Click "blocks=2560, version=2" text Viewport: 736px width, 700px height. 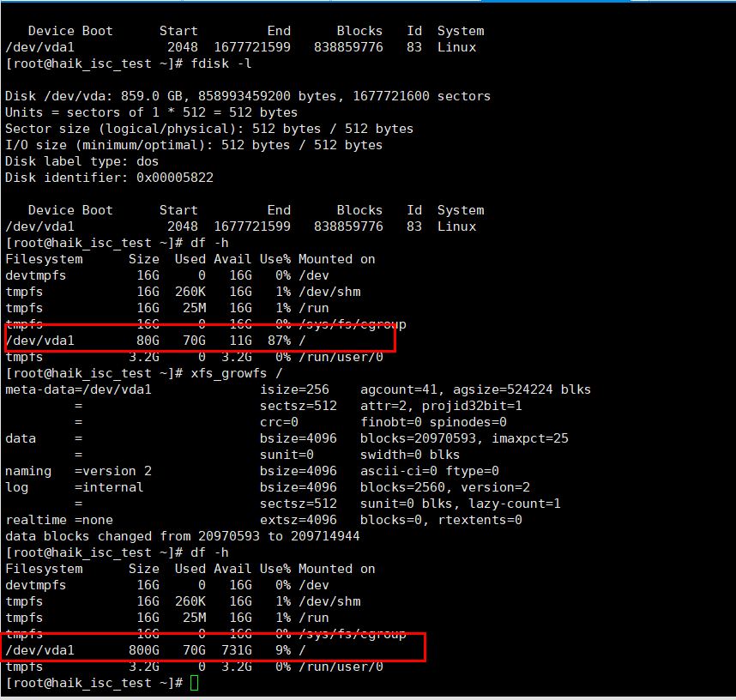[445, 487]
